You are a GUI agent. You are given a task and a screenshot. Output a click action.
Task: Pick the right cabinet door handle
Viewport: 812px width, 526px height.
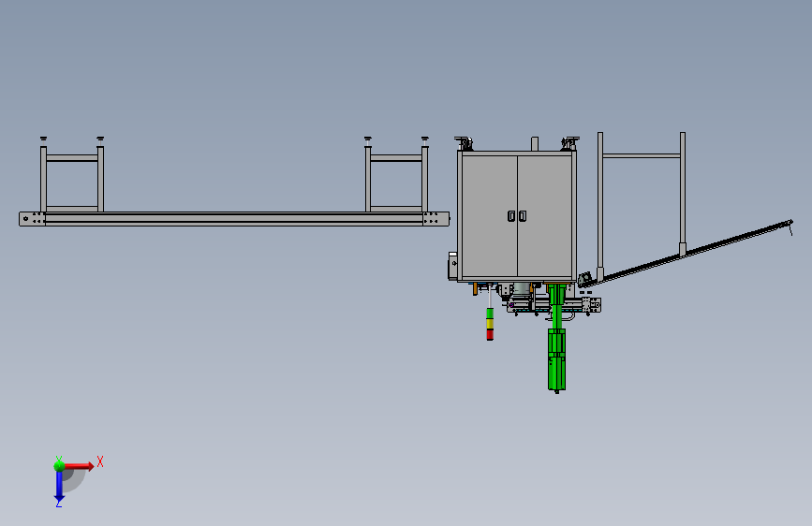(x=523, y=216)
